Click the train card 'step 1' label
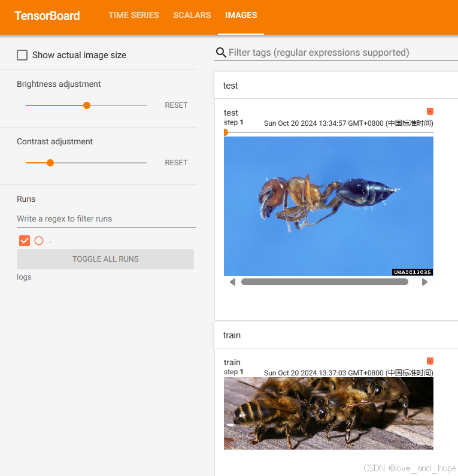This screenshot has height=476, width=458. click(233, 372)
